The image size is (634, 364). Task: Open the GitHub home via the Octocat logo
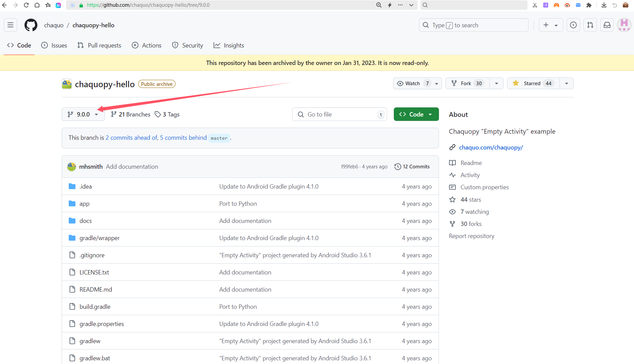[31, 25]
